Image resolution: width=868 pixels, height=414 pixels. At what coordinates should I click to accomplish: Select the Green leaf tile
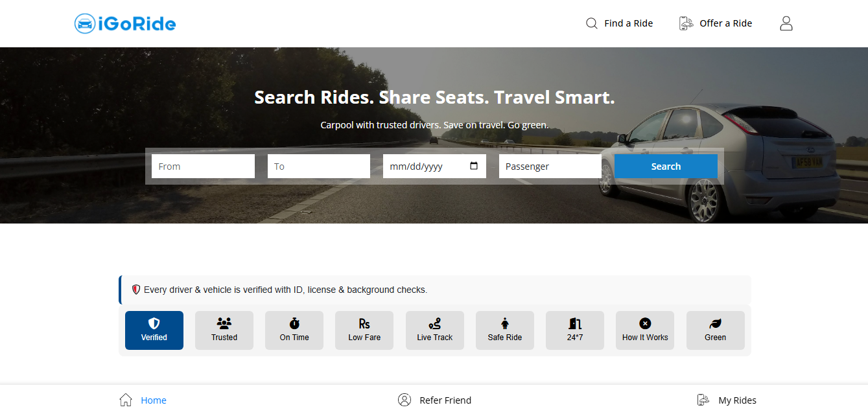tap(715, 330)
